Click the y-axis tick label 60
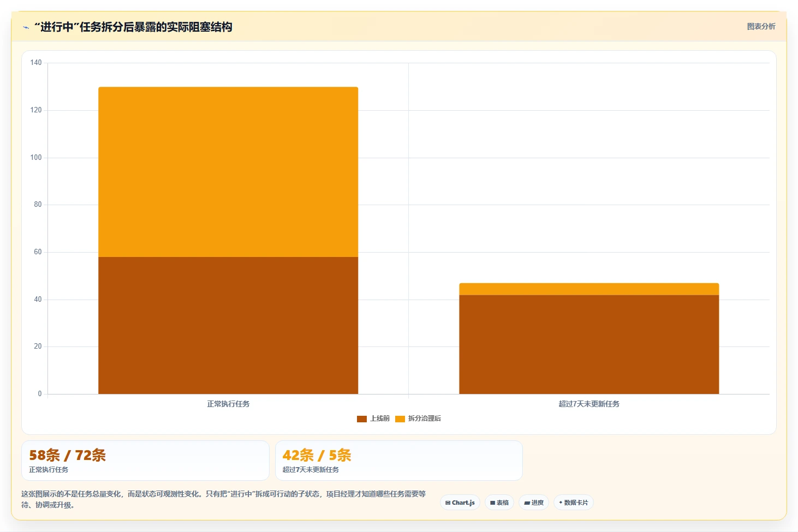798x532 pixels. [x=38, y=252]
